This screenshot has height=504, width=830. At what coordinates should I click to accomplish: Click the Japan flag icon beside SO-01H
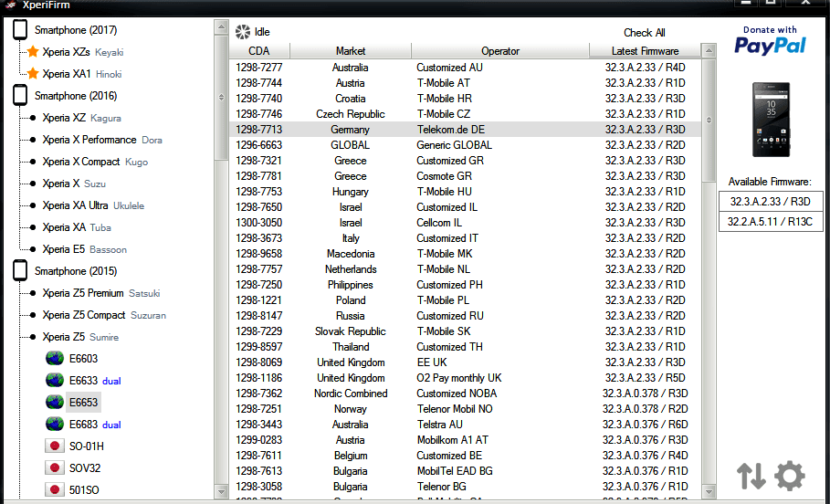54,446
